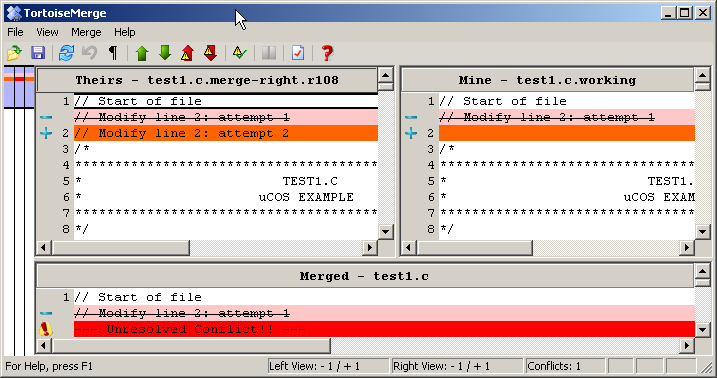The height and width of the screenshot is (378, 717).
Task: Click the Mark as resolved checkmark icon
Action: click(240, 53)
